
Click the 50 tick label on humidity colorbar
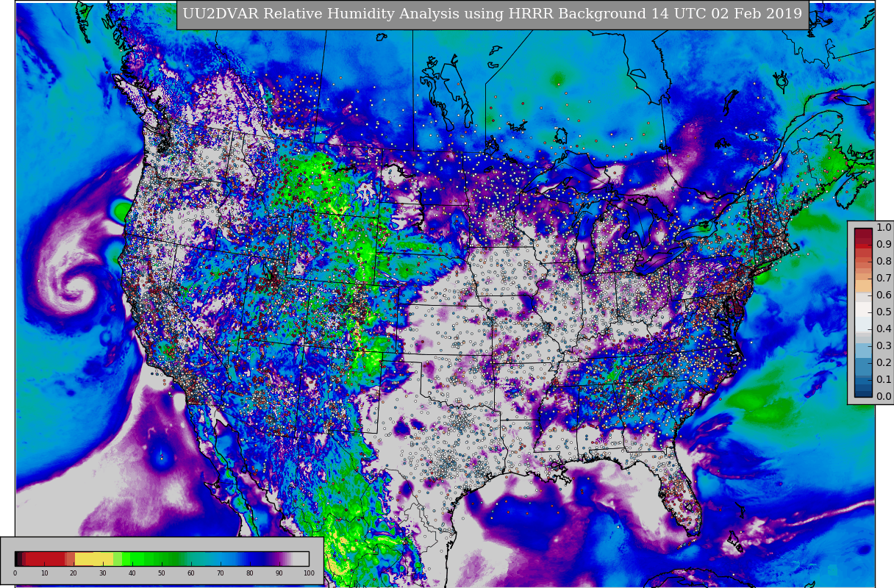(162, 573)
